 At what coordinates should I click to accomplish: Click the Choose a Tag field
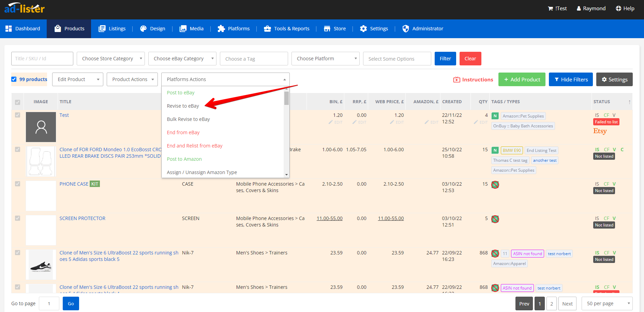coord(254,59)
